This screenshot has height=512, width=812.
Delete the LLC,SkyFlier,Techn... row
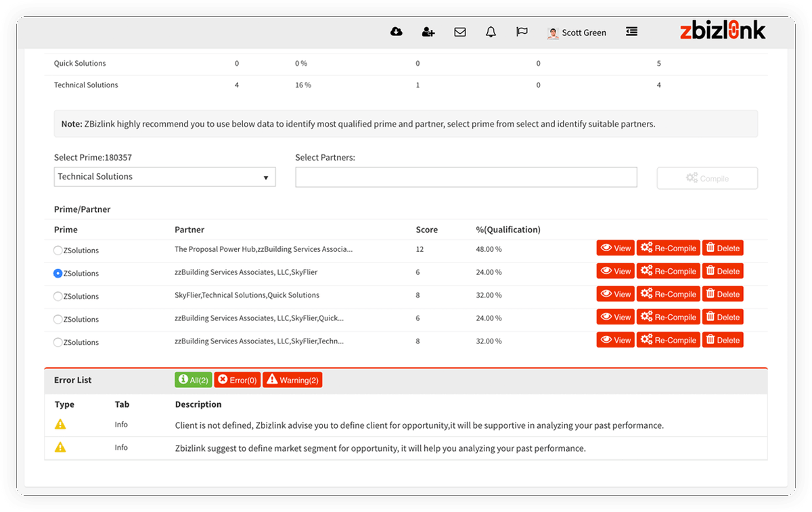click(723, 340)
